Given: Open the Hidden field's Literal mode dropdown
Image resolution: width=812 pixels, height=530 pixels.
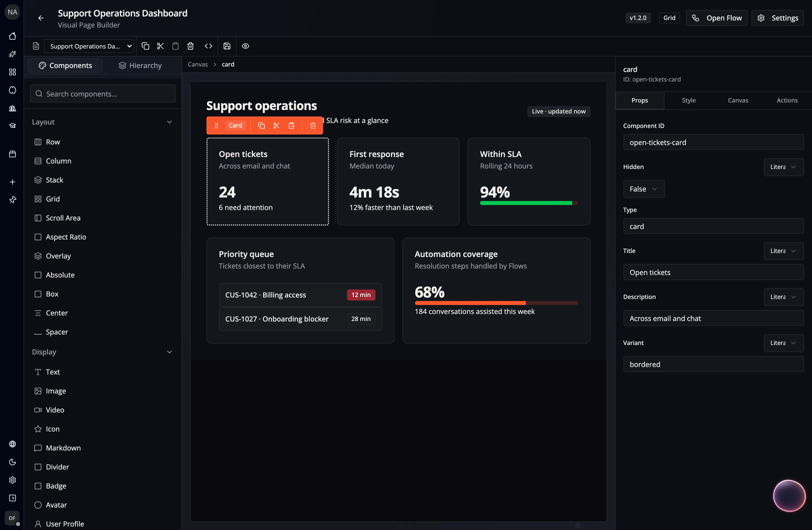Looking at the screenshot, I should point(784,167).
